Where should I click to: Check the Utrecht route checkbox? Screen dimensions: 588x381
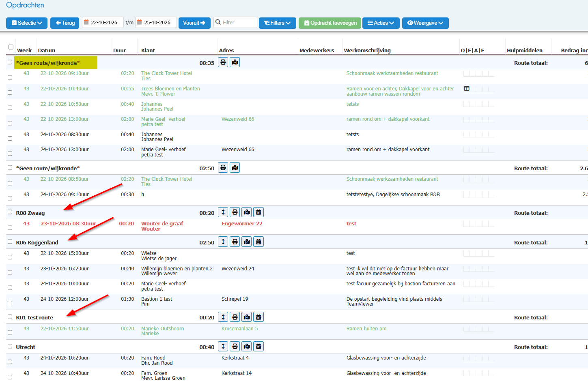click(x=10, y=346)
